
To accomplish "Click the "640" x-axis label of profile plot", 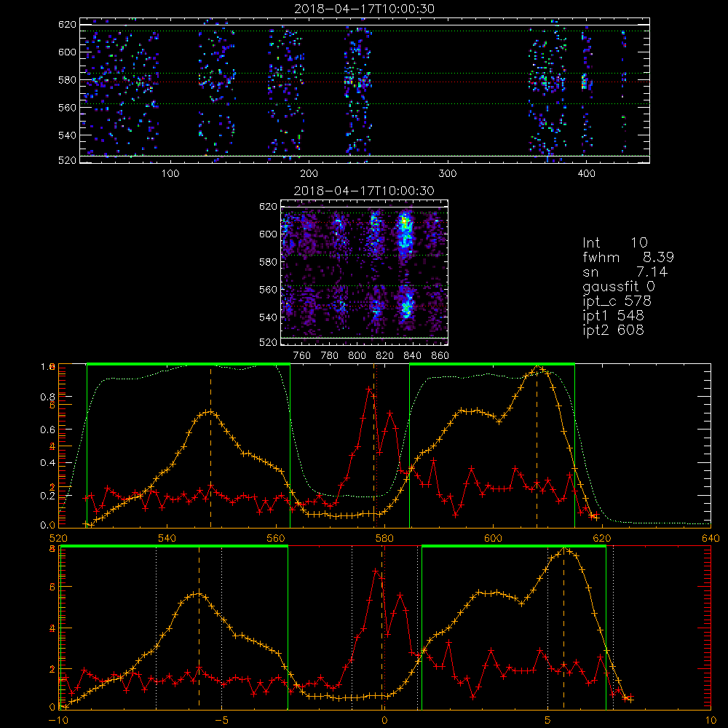I will tap(711, 538).
